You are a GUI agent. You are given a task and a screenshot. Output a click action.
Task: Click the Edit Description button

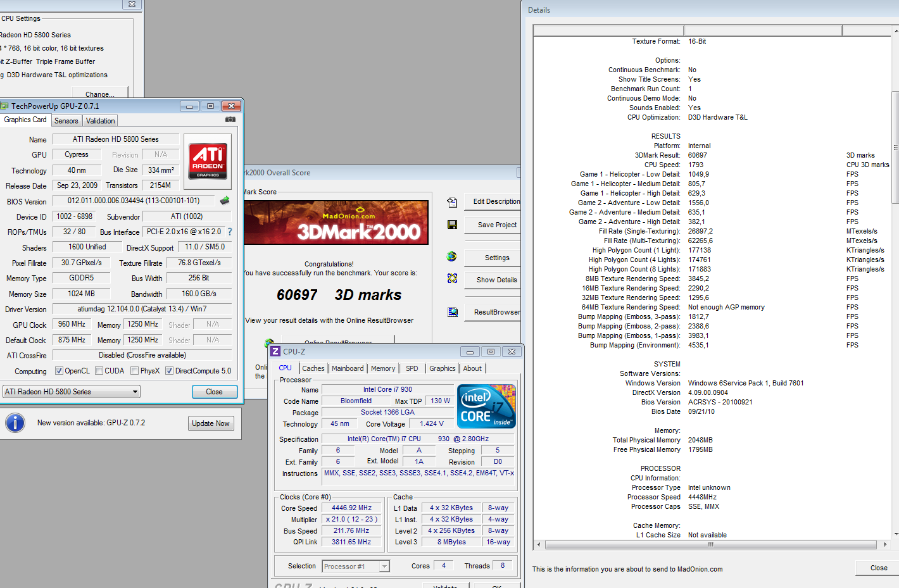pyautogui.click(x=494, y=202)
